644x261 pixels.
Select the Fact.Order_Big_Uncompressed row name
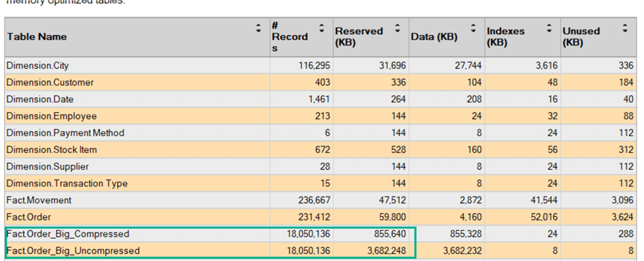click(x=73, y=250)
